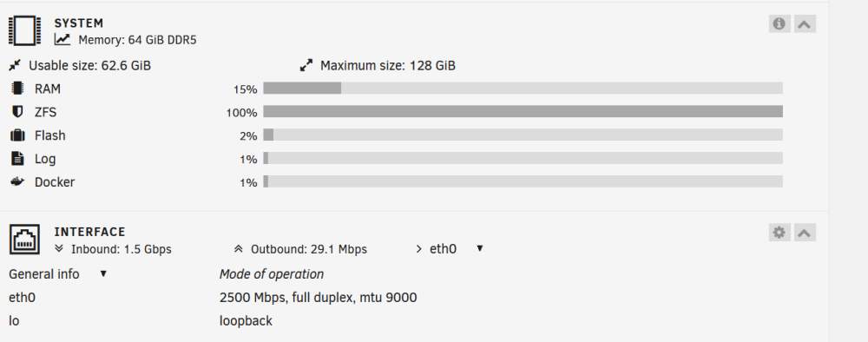Click the Inbound 1.5 Gbps label
Viewport: 868px width, 342px height.
pos(122,250)
